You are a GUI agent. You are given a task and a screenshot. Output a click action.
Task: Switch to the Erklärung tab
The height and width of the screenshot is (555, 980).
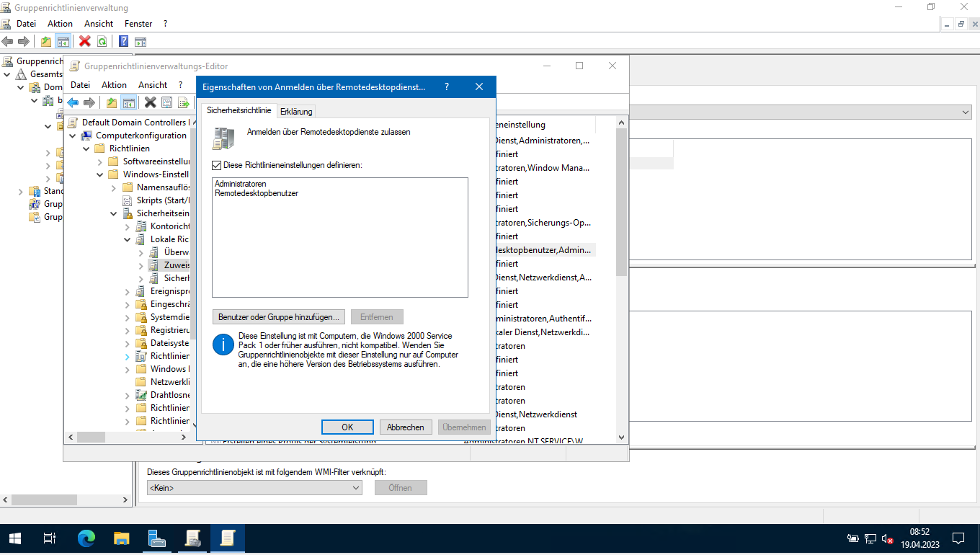click(x=296, y=112)
